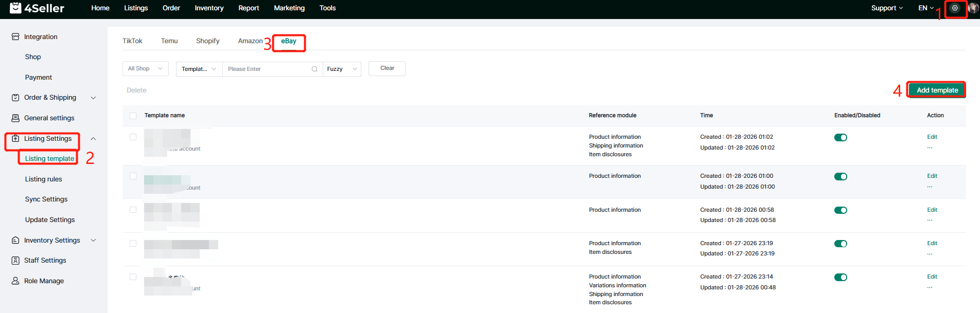Collapse the Listing Settings section chevron
This screenshot has height=313, width=980.
(93, 139)
